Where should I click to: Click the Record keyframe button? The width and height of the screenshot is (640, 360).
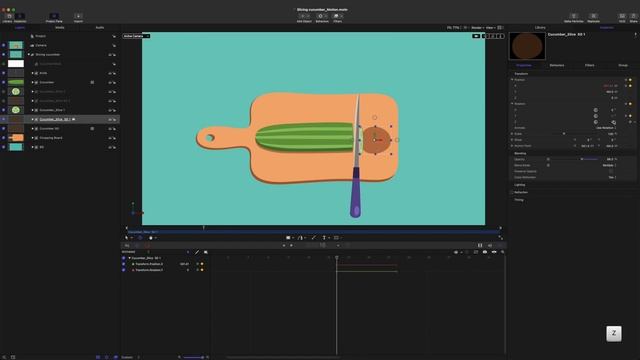[147, 245]
